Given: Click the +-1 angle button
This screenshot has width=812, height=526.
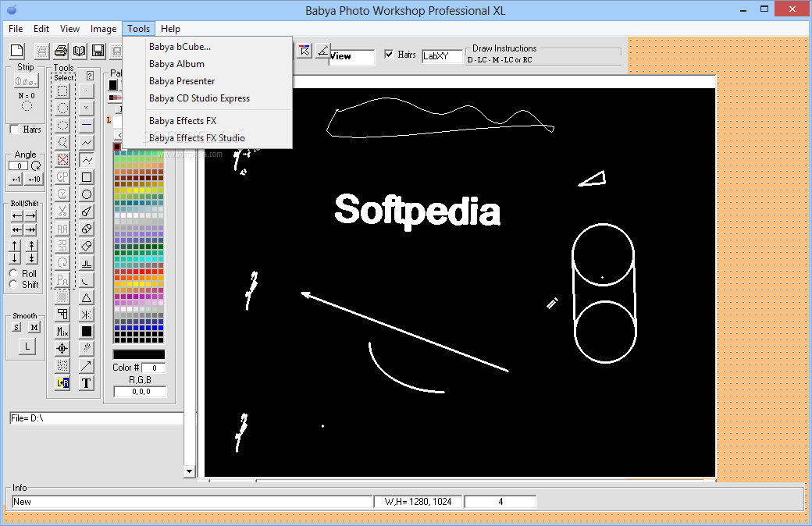Looking at the screenshot, I should coord(16,179).
